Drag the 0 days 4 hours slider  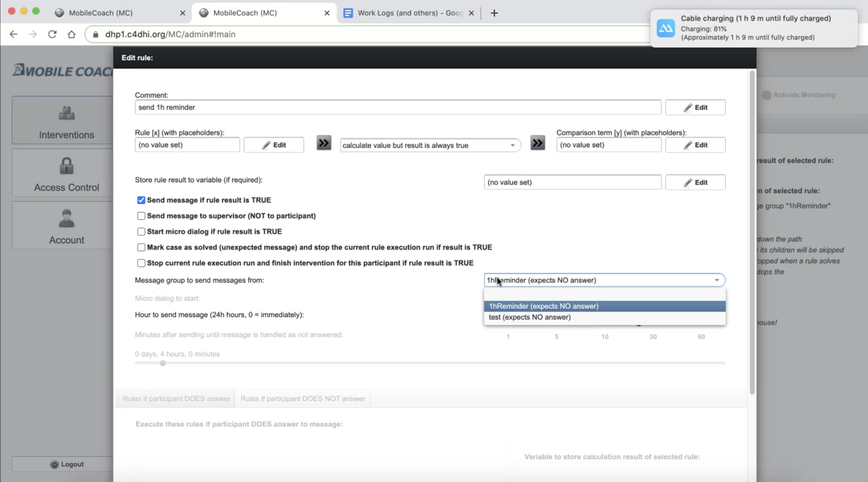(x=162, y=363)
